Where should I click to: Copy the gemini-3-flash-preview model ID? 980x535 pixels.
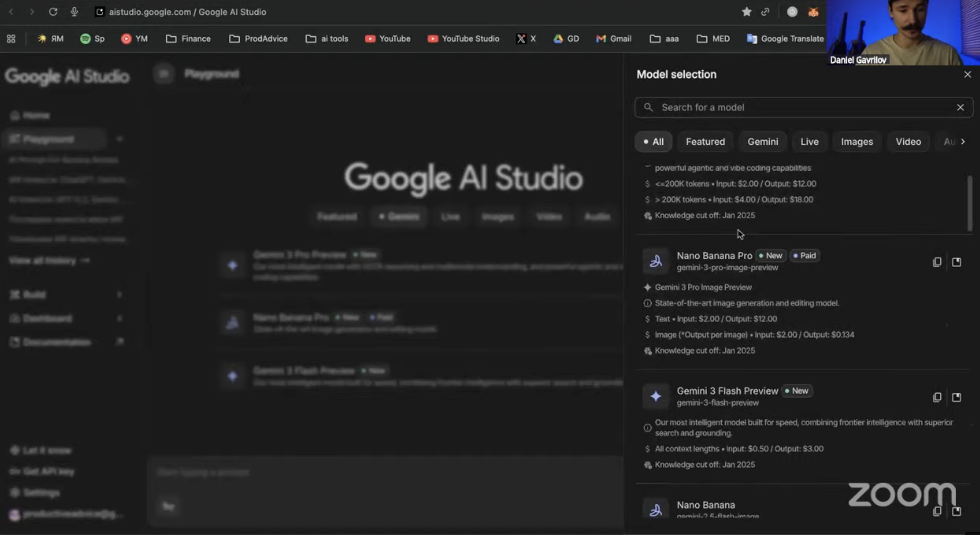pyautogui.click(x=937, y=397)
